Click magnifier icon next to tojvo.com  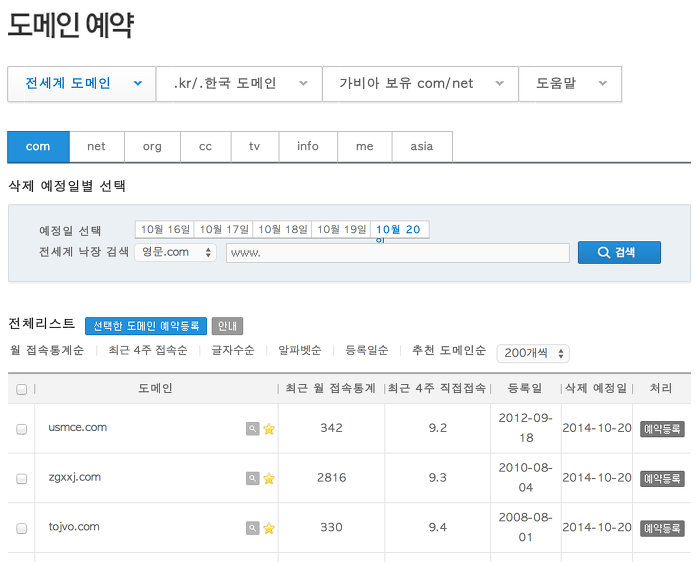pyautogui.click(x=252, y=529)
